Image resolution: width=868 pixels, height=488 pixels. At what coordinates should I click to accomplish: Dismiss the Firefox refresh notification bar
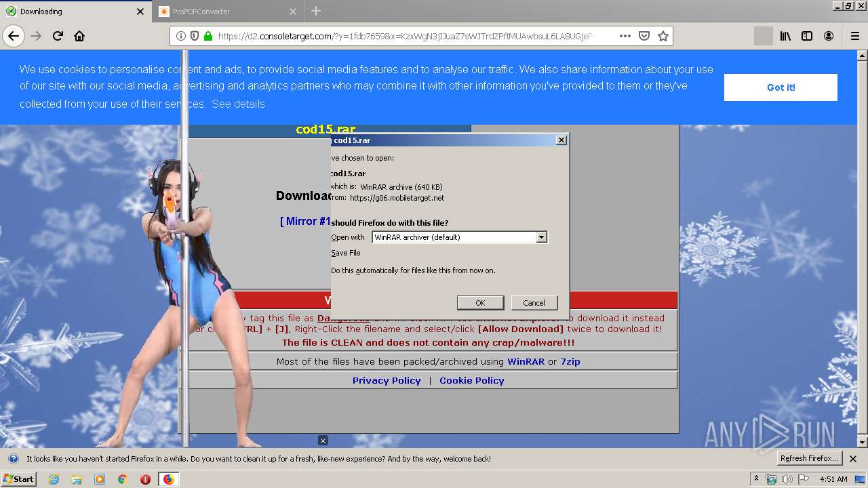point(853,459)
